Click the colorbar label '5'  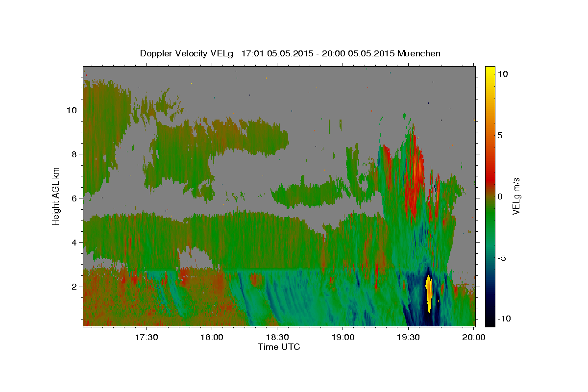[500, 135]
